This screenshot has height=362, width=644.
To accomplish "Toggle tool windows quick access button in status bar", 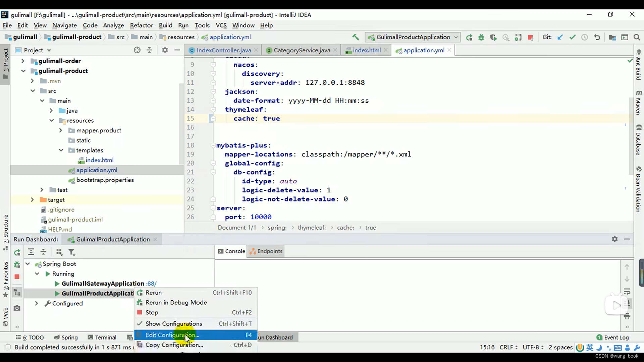I will pyautogui.click(x=8, y=347).
